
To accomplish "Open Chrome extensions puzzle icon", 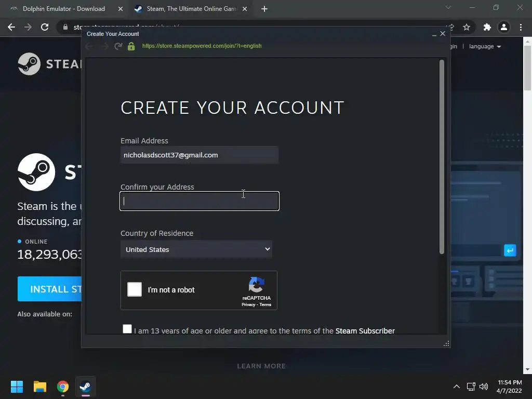I will [487, 27].
